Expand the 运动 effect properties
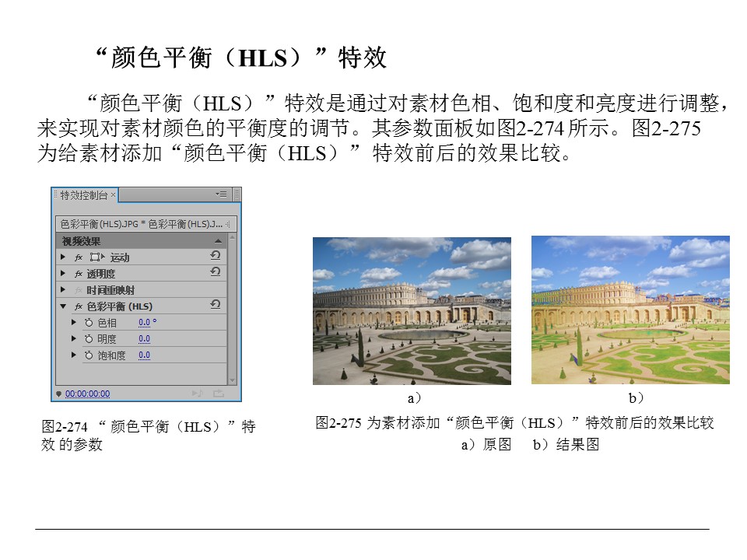Screen dimensions: 747x560 (63, 257)
